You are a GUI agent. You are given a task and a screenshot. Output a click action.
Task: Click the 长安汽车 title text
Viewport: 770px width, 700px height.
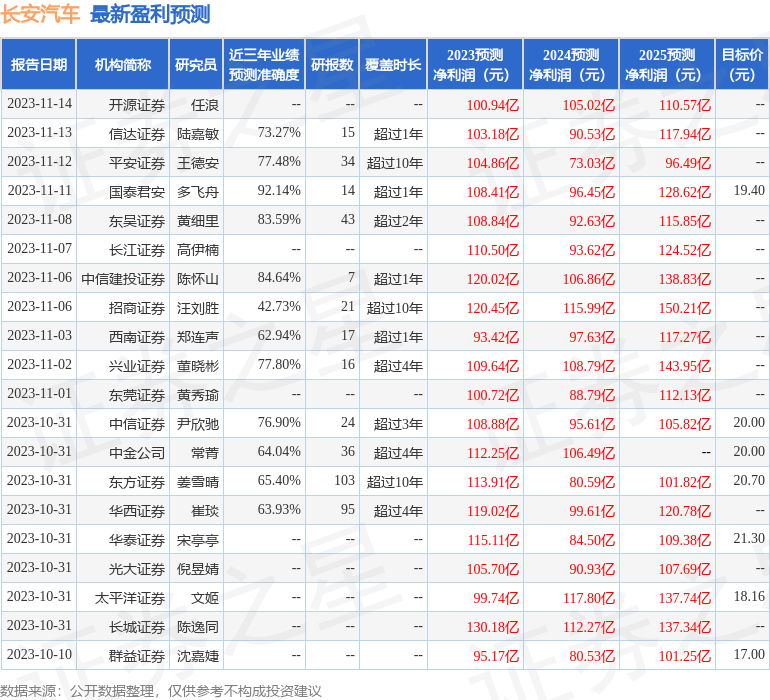click(40, 13)
